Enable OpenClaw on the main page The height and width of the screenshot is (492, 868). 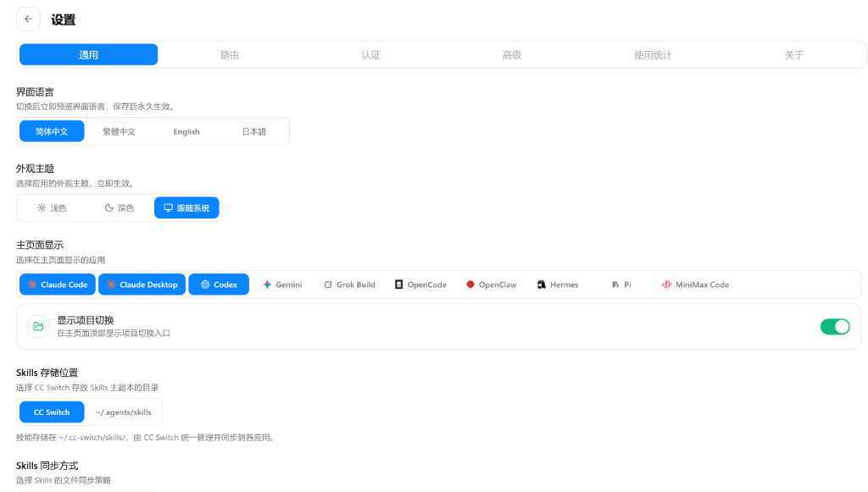(491, 285)
